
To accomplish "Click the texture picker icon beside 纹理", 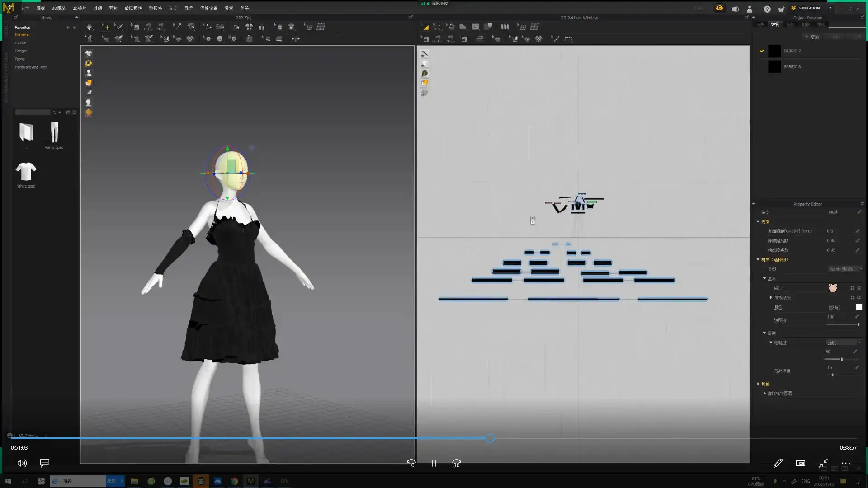I will tap(833, 288).
